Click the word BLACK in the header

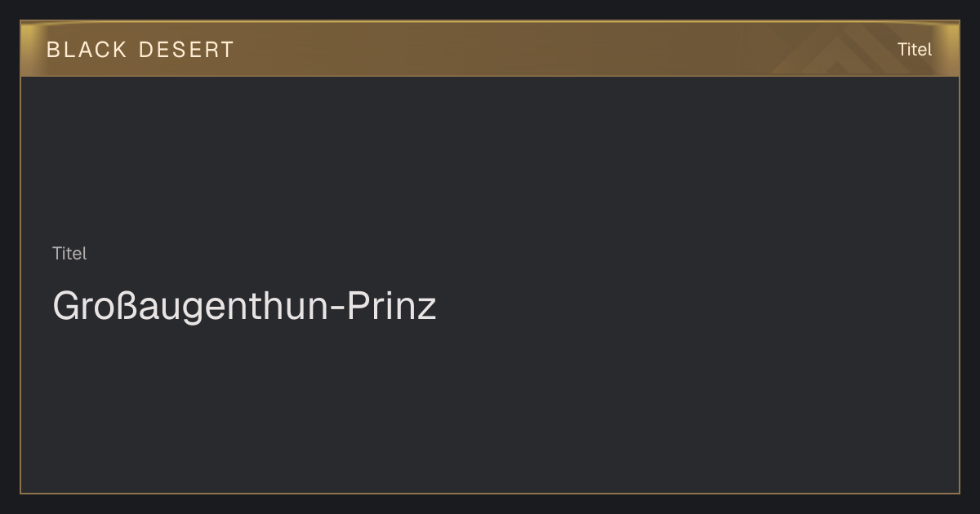(x=87, y=50)
